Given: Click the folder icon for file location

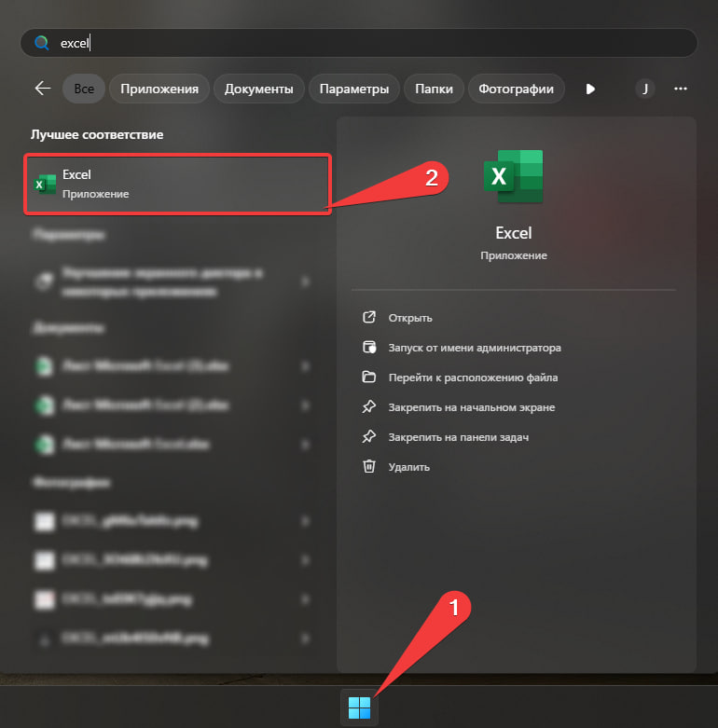Looking at the screenshot, I should point(369,378).
